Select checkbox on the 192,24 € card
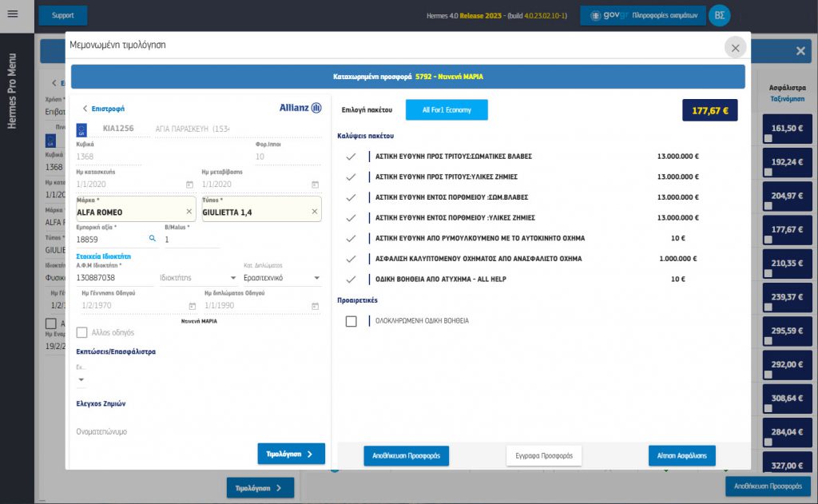The height and width of the screenshot is (504, 818). (768, 173)
